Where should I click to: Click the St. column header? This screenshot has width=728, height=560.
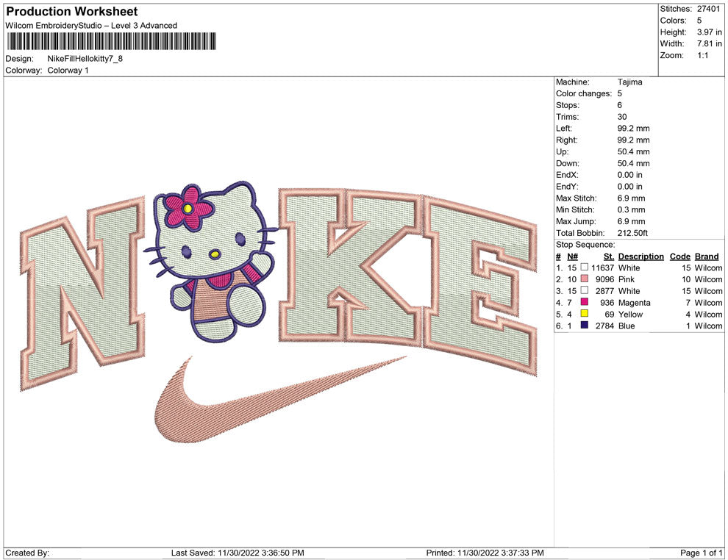pos(608,256)
